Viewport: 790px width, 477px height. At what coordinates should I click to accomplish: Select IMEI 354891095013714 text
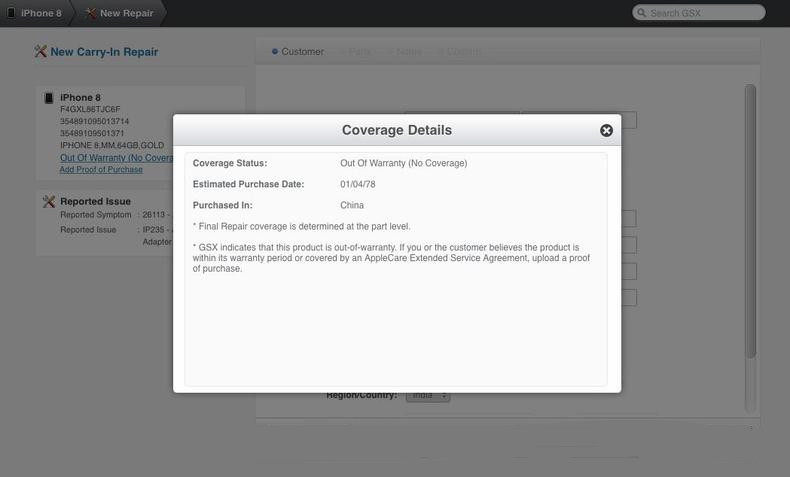coord(95,121)
